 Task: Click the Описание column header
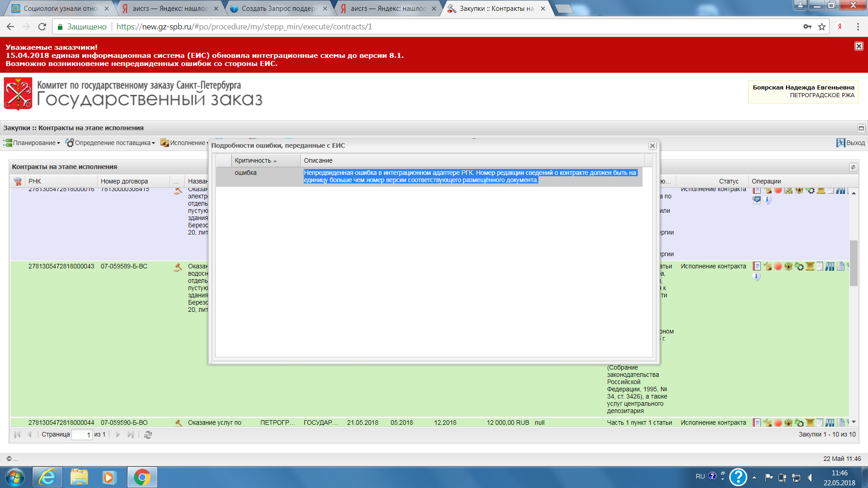click(318, 160)
